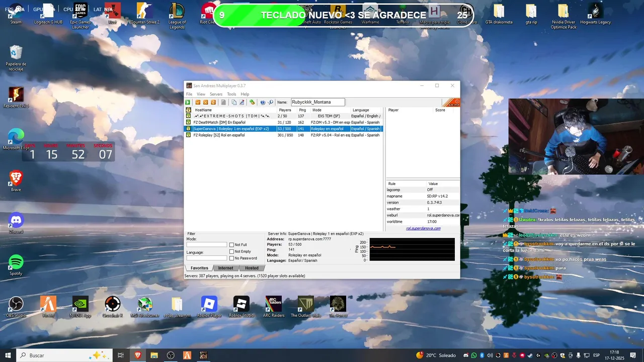Open Steam desktop shortcut
Image resolution: width=644 pixels, height=362 pixels.
[16, 14]
